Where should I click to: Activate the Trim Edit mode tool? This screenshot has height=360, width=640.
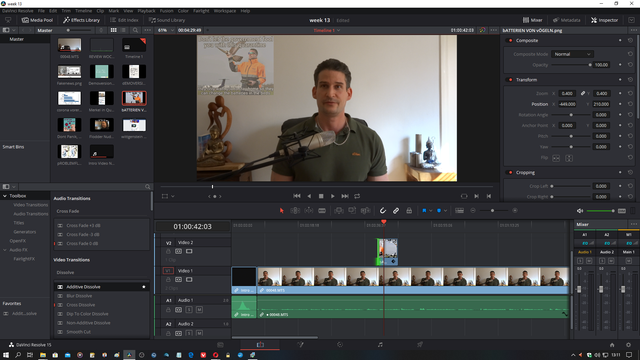coord(295,211)
